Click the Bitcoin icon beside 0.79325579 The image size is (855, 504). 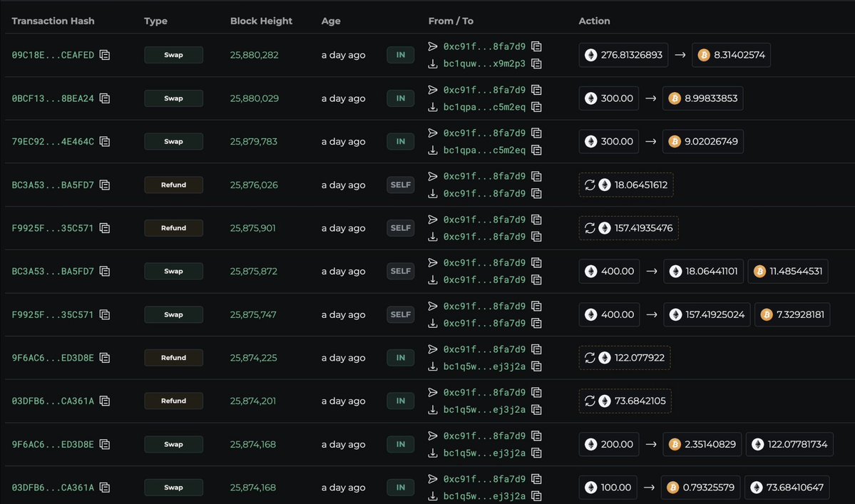673,488
